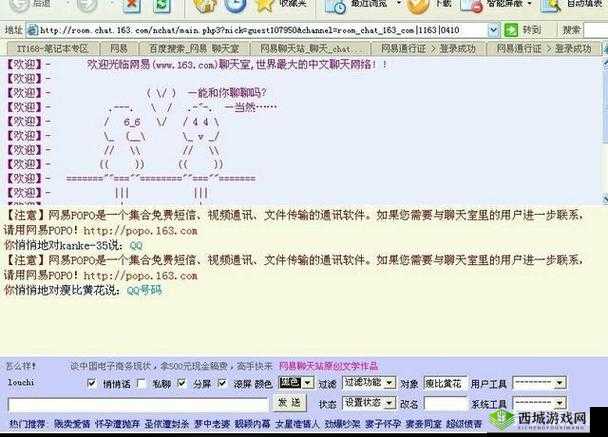The width and height of the screenshot is (608, 437).
Task: Open the 过滤功能 filter dropdown
Action: point(390,383)
